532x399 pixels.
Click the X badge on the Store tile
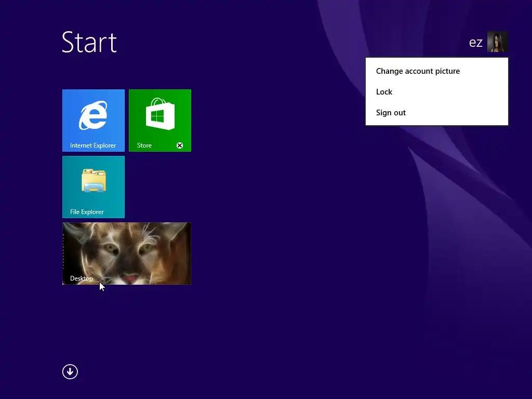[x=180, y=145]
